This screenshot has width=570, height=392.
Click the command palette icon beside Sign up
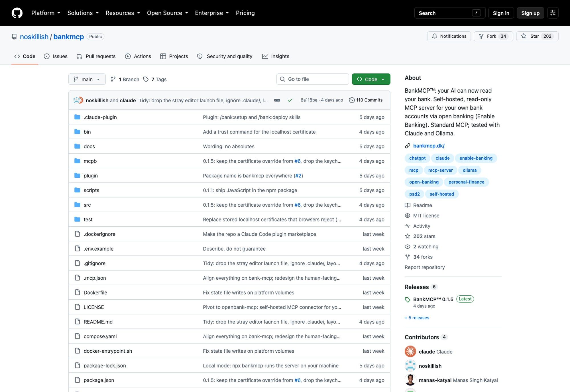tap(553, 13)
